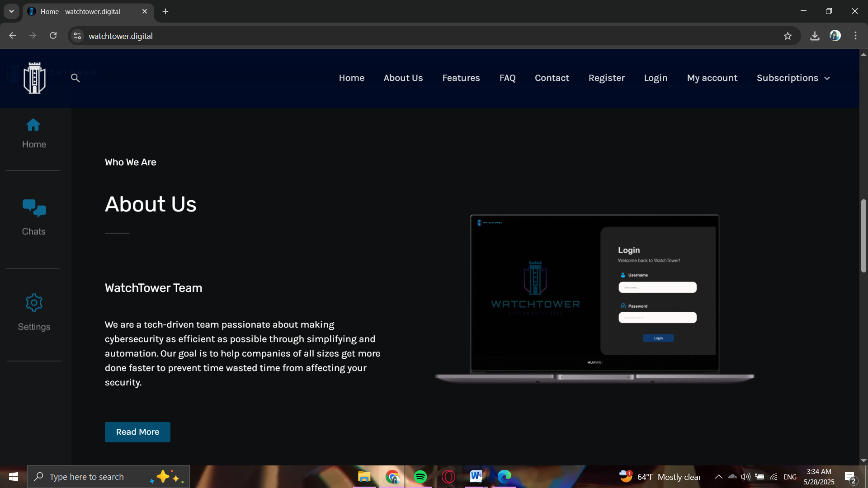Image resolution: width=868 pixels, height=488 pixels.
Task: Click the taskbar search box
Action: click(x=108, y=477)
